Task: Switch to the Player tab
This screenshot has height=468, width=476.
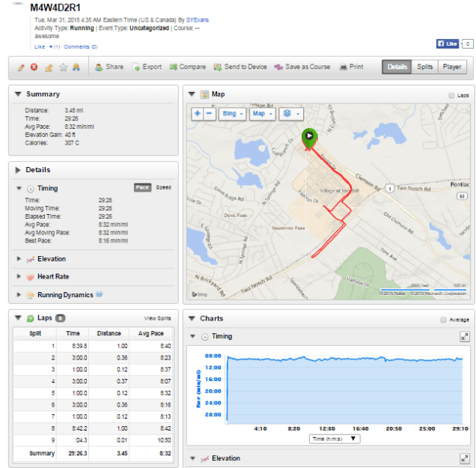Action: [452, 67]
